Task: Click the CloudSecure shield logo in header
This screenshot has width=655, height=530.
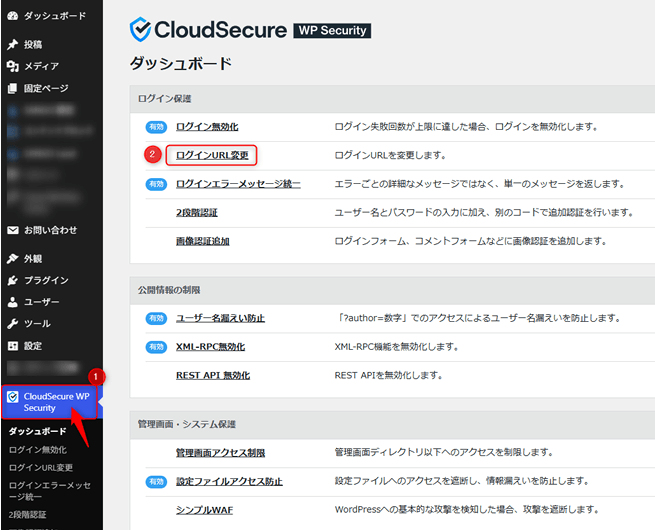Action: coord(140,29)
